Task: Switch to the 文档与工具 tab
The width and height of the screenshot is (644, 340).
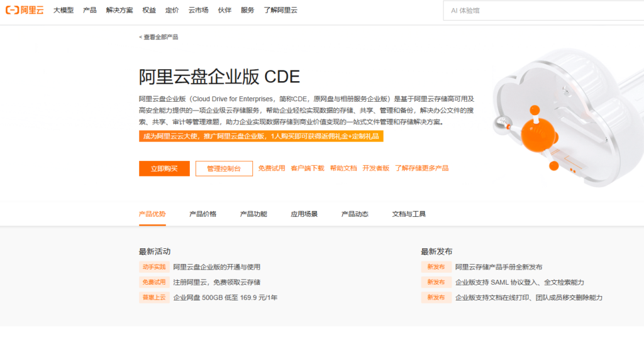Action: 409,214
